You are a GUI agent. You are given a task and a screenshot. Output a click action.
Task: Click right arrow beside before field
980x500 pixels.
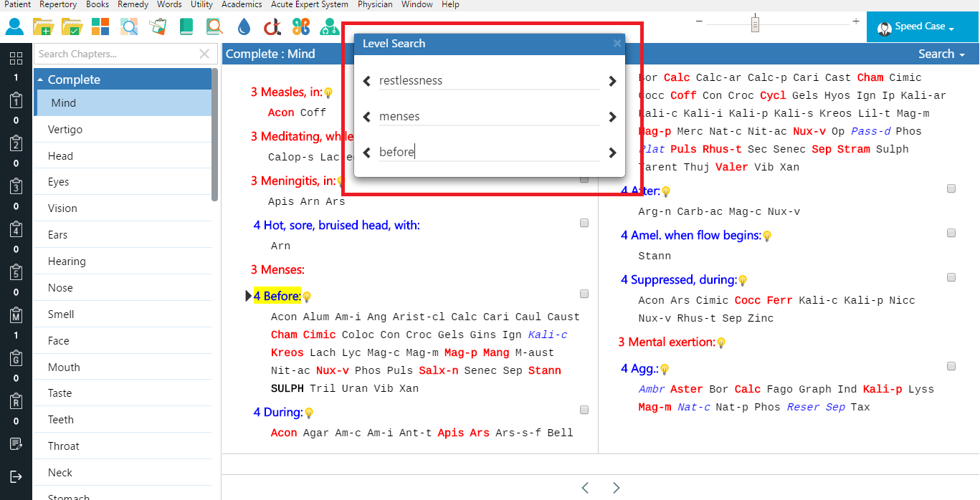click(612, 153)
